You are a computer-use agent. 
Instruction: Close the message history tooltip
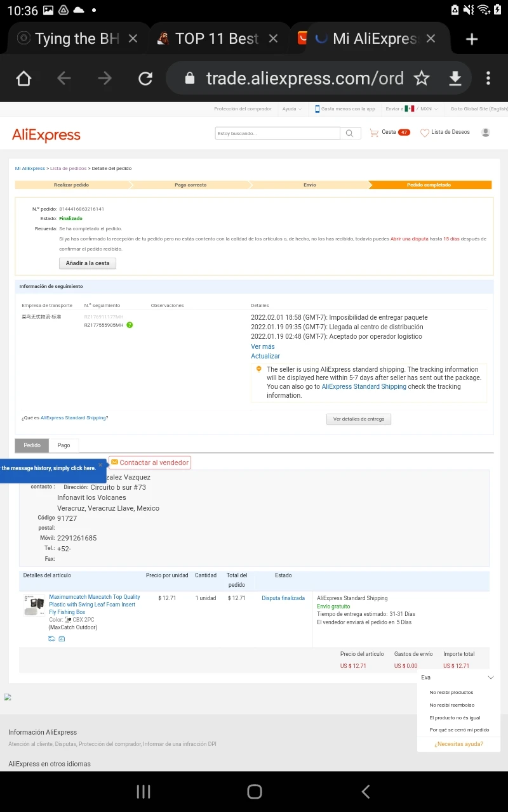100,465
